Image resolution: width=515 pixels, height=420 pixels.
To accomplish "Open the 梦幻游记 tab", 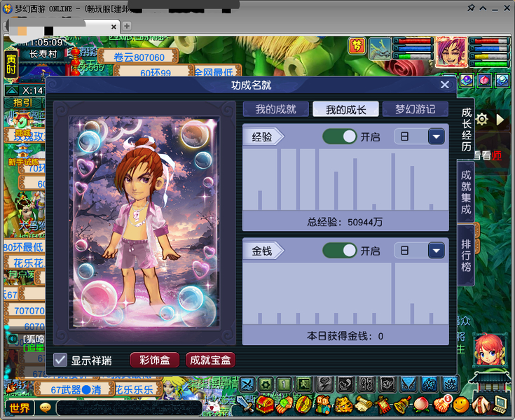I will click(x=416, y=109).
